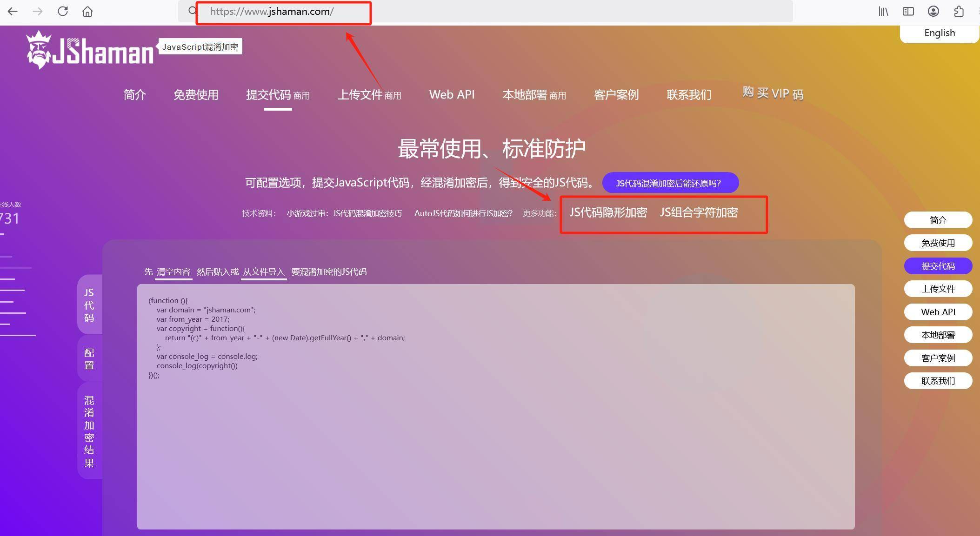Click JS代码混淆加密后能还原吗? button
Image resolution: width=980 pixels, height=536 pixels.
coord(670,183)
